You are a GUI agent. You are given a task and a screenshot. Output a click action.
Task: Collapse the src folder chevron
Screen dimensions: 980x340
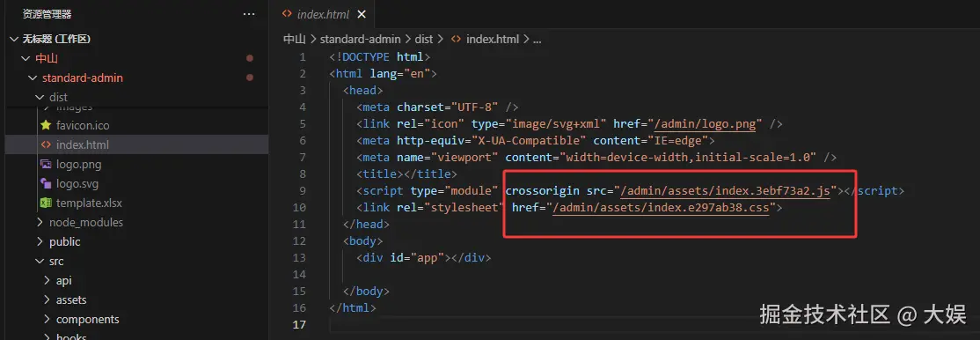pyautogui.click(x=40, y=261)
